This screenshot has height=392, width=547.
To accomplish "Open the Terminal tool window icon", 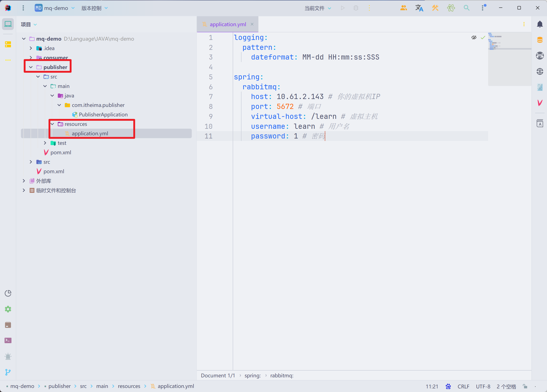I will (x=8, y=340).
